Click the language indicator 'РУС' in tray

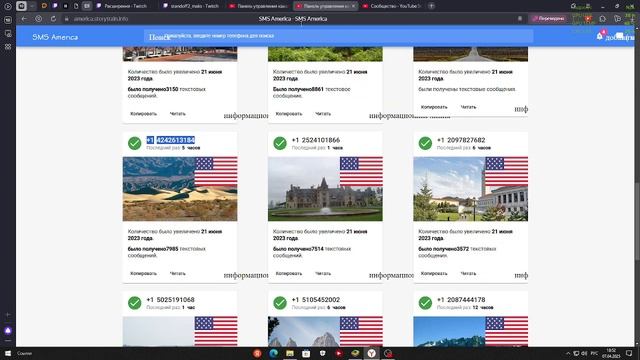[x=594, y=353]
